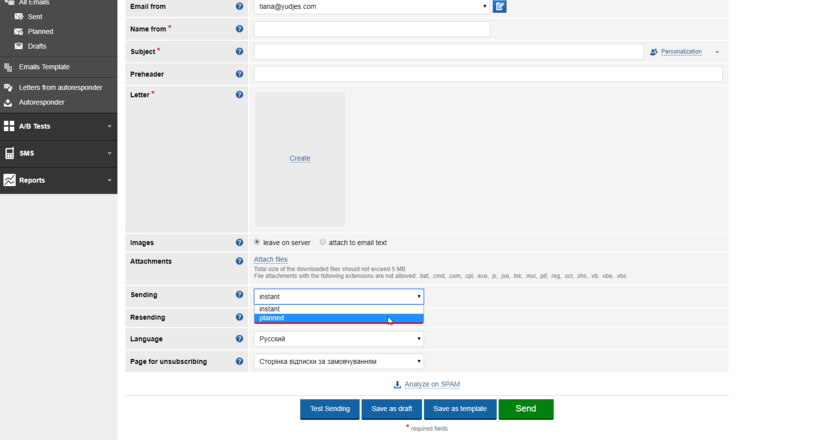Open help icon for Sending

point(239,295)
